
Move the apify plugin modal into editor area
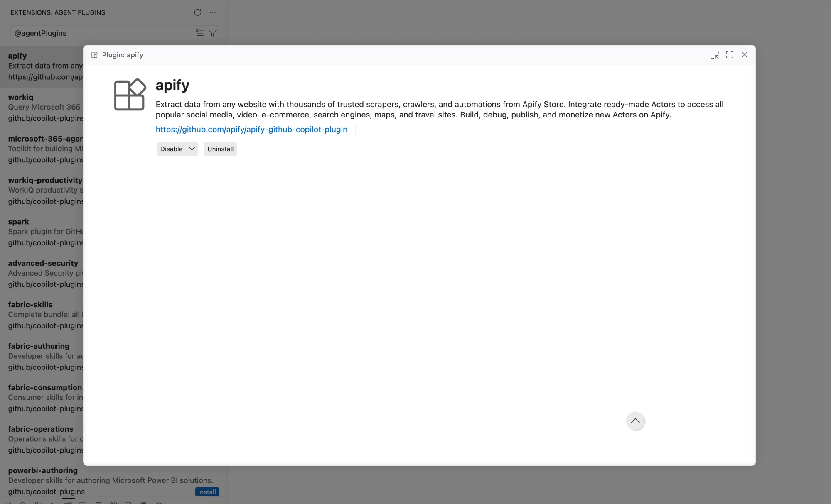point(714,55)
